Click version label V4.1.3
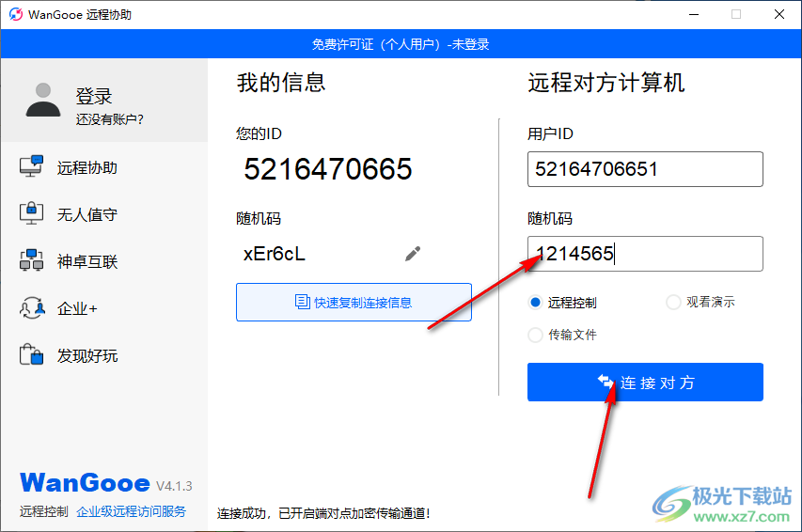 tap(174, 486)
